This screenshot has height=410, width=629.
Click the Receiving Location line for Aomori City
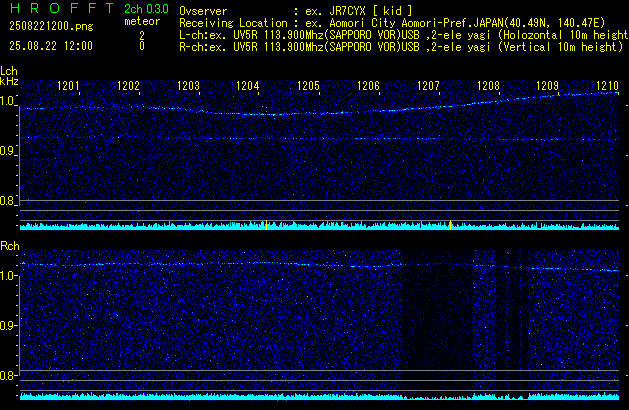click(392, 23)
